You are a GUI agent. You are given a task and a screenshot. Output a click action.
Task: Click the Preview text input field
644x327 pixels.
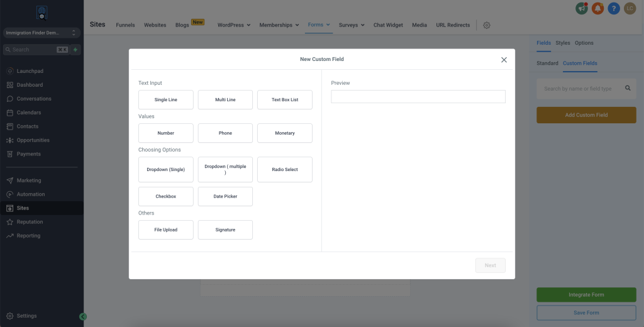click(418, 96)
